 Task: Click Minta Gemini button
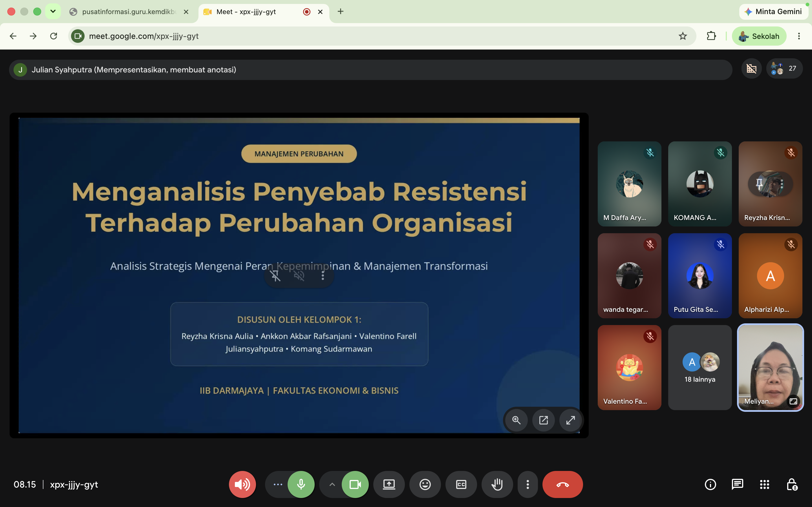pyautogui.click(x=773, y=12)
